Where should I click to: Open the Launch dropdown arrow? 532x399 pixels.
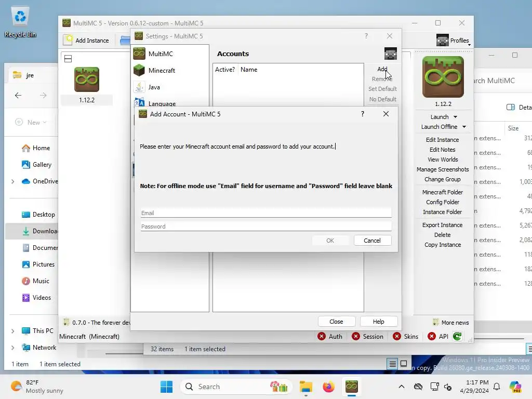[x=455, y=117]
